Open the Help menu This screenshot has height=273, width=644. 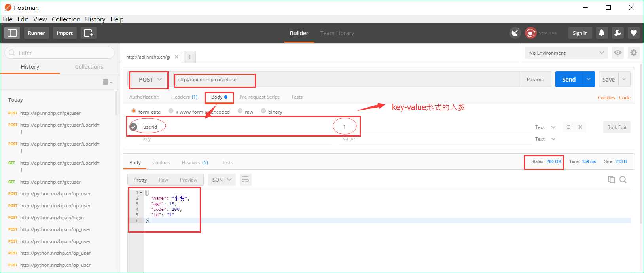(117, 19)
